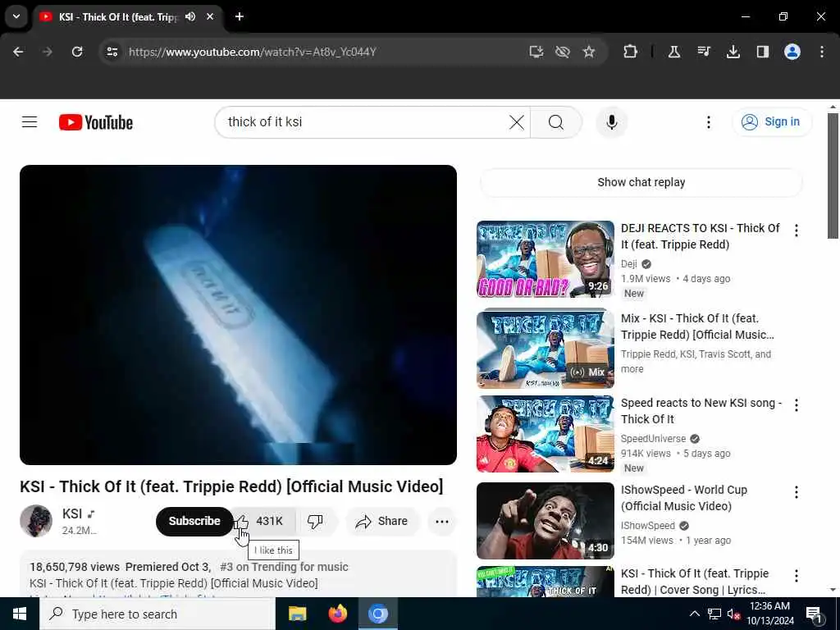Open media controls icon in toolbar
The width and height of the screenshot is (840, 630).
704,52
